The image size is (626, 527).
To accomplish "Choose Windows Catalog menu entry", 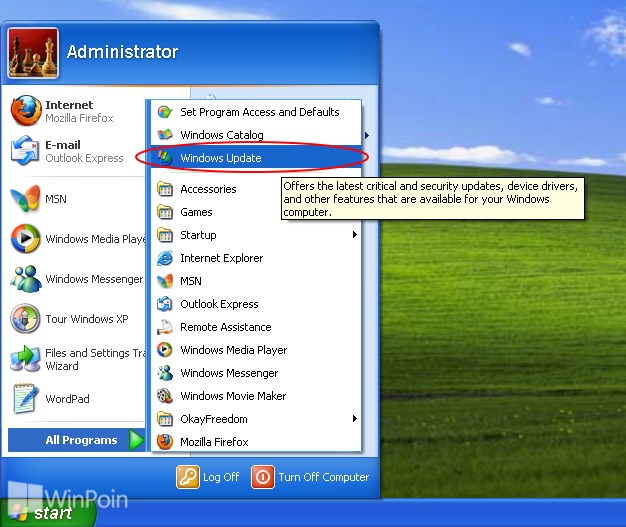I will point(256,135).
